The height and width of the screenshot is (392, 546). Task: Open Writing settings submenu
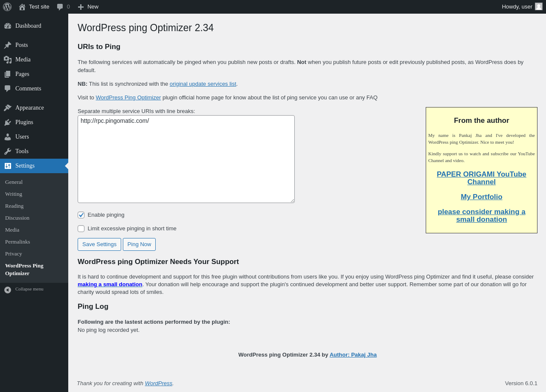point(14,194)
